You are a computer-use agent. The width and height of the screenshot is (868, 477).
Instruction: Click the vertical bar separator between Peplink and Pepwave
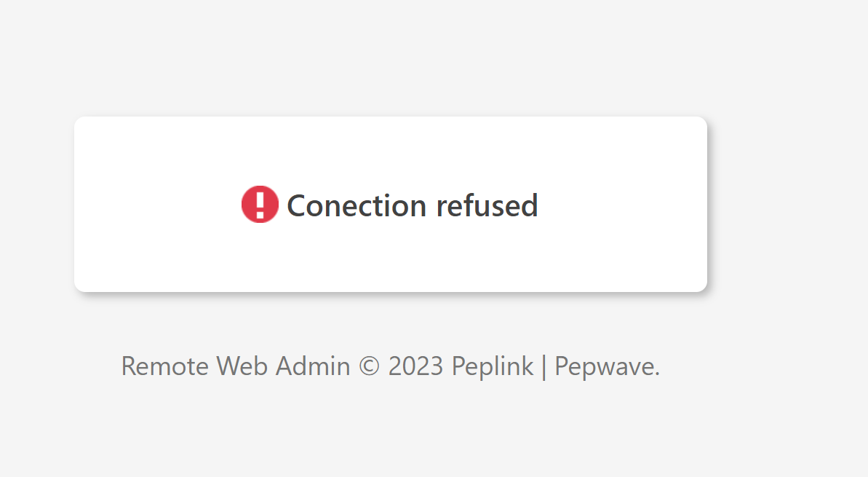[544, 366]
